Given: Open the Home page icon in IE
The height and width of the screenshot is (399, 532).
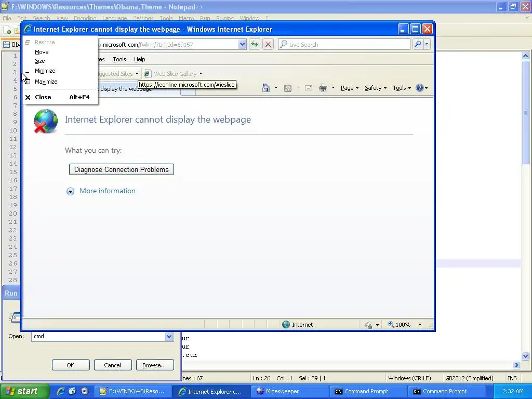Looking at the screenshot, I should click(x=266, y=88).
